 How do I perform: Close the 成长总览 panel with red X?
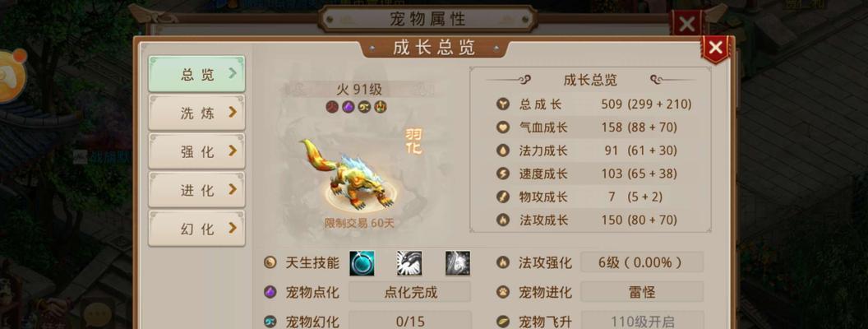tap(715, 49)
